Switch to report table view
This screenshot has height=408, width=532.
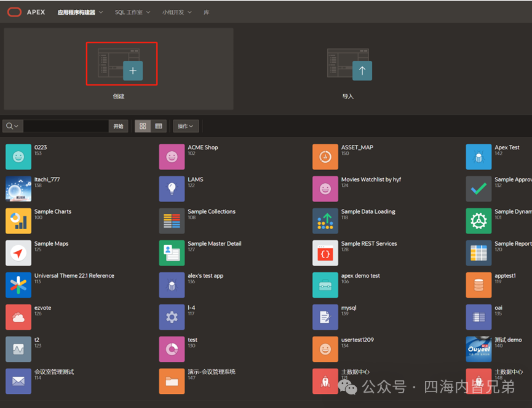pos(159,126)
